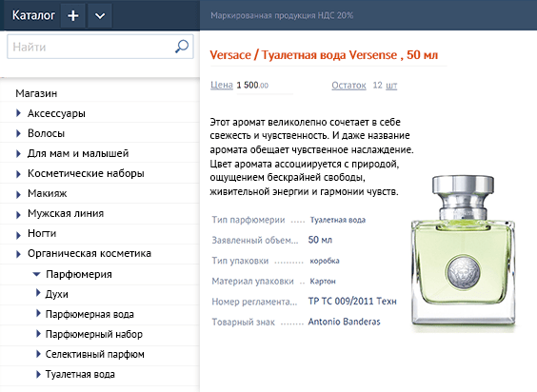
Task: Expand the Косметические наборы arrow
Action: [x=18, y=174]
